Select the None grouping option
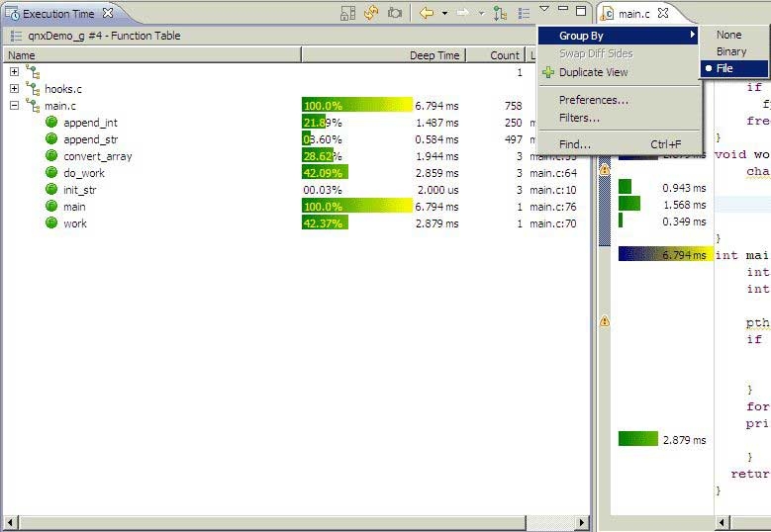This screenshot has height=532, width=771. pyautogui.click(x=728, y=35)
